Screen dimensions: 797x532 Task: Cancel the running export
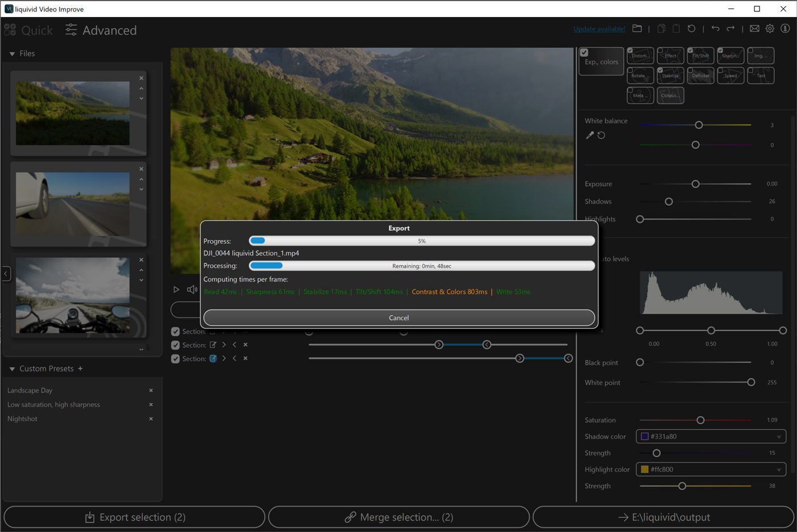[x=398, y=317]
